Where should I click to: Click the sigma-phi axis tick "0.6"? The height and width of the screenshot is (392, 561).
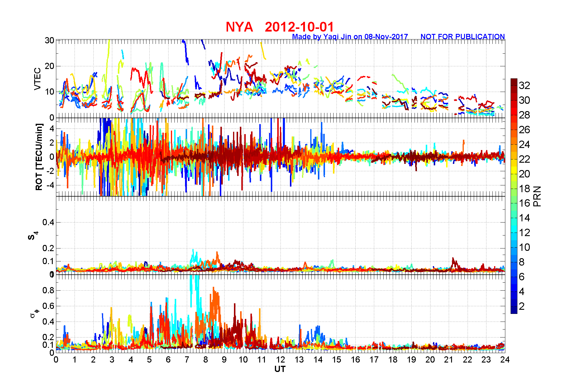pyautogui.click(x=49, y=306)
